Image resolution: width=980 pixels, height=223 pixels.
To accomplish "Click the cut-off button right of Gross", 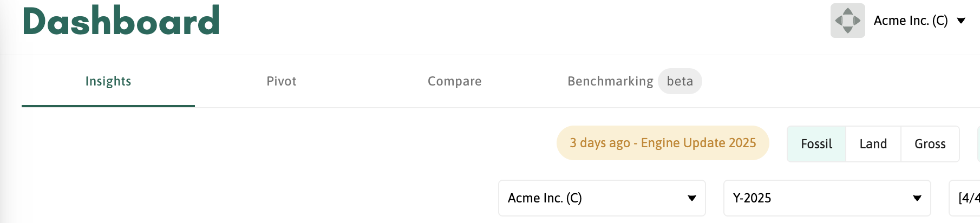I will 977,144.
